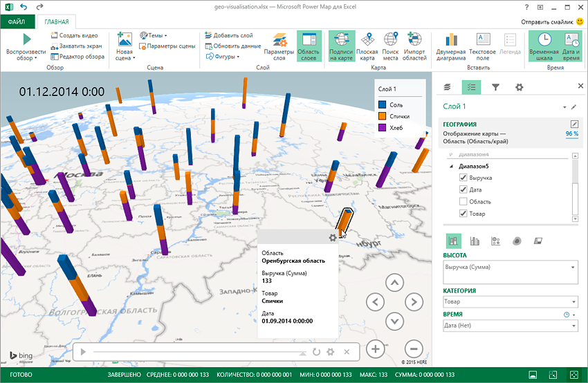Switch to Плоская карта

click(x=367, y=46)
